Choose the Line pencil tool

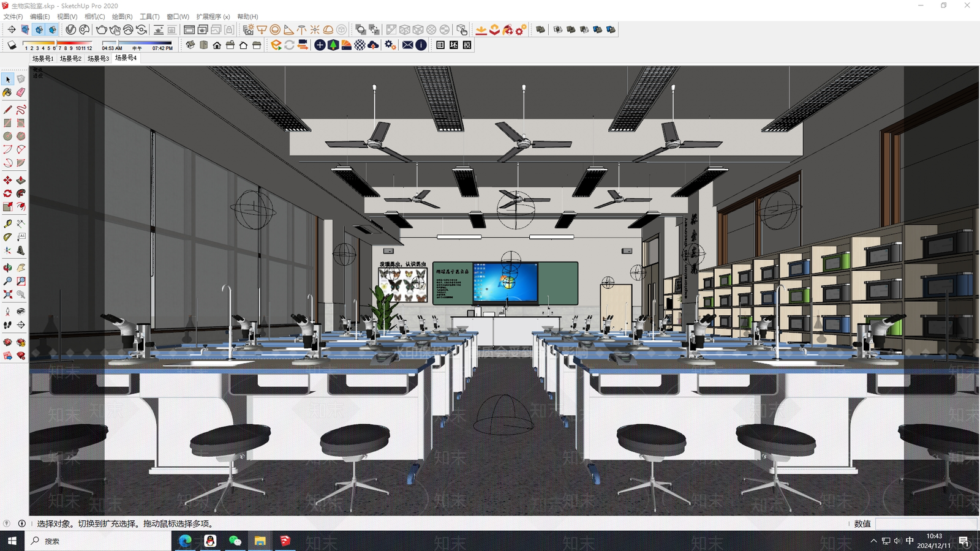click(x=8, y=110)
